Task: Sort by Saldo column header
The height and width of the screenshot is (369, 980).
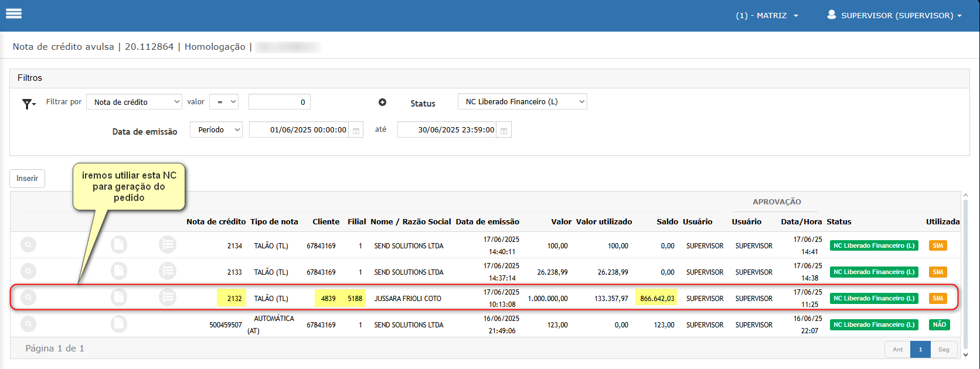Action: pos(667,222)
